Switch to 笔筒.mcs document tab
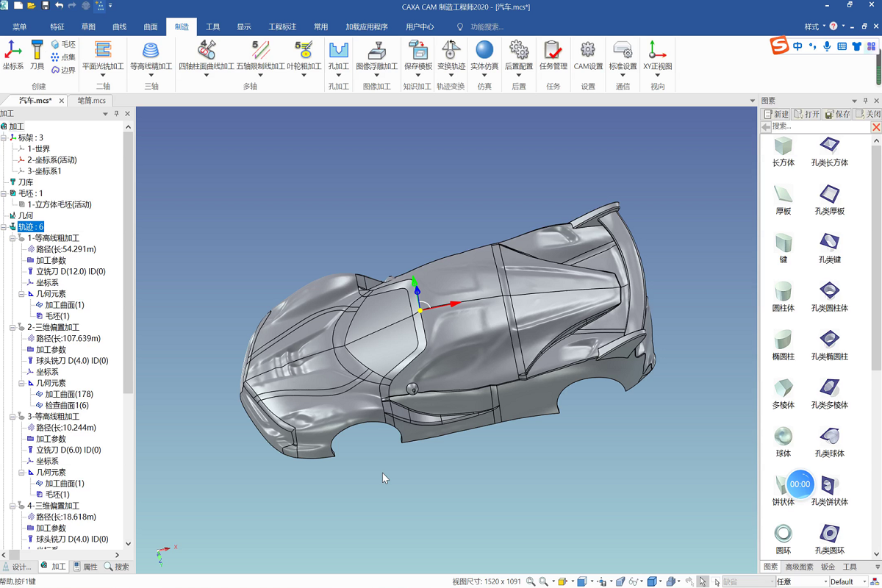The height and width of the screenshot is (588, 882). (x=91, y=101)
